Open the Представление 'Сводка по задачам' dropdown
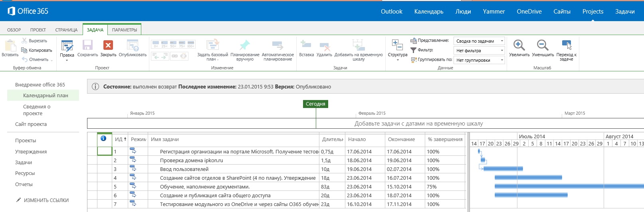The width and height of the screenshot is (644, 212). click(479, 41)
